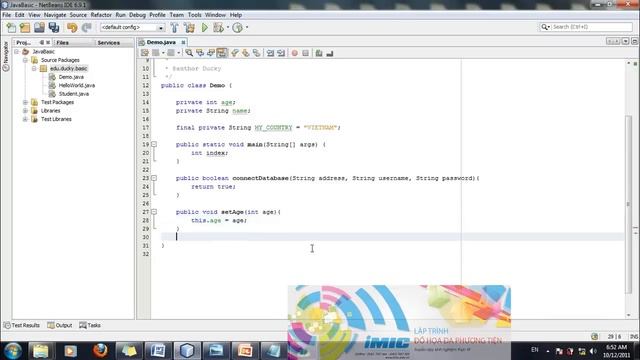This screenshot has width=640, height=360.
Task: Open the Navigator side panel
Action: point(6,56)
